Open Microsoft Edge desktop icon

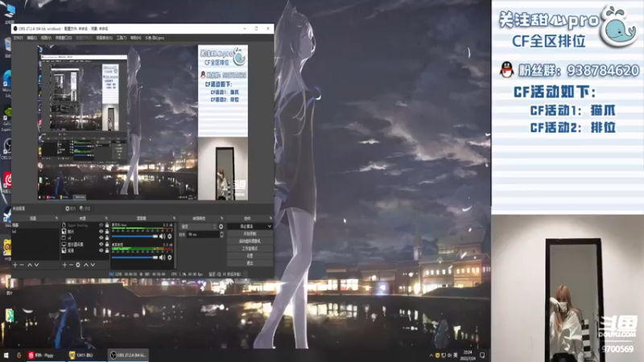pyautogui.click(x=6, y=84)
